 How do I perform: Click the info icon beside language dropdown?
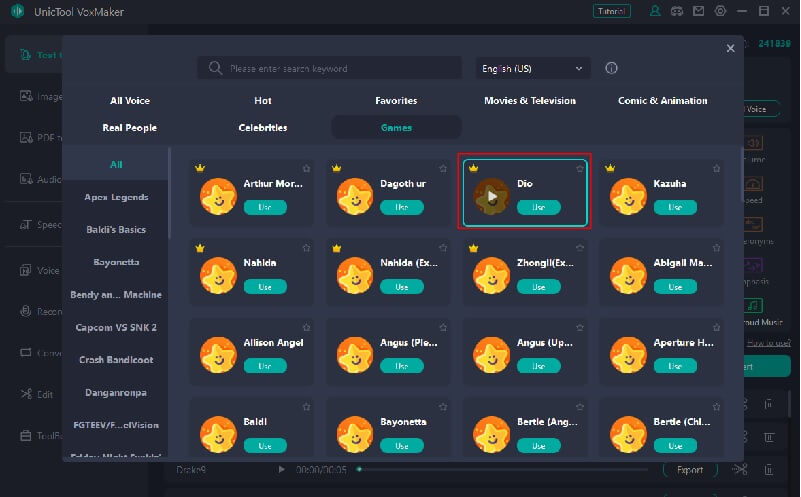coord(611,68)
